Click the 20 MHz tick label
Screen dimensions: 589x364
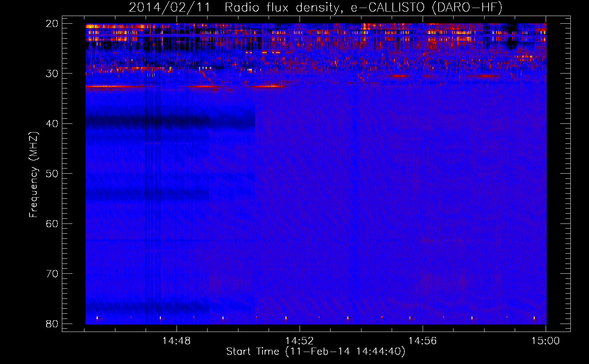pos(52,24)
